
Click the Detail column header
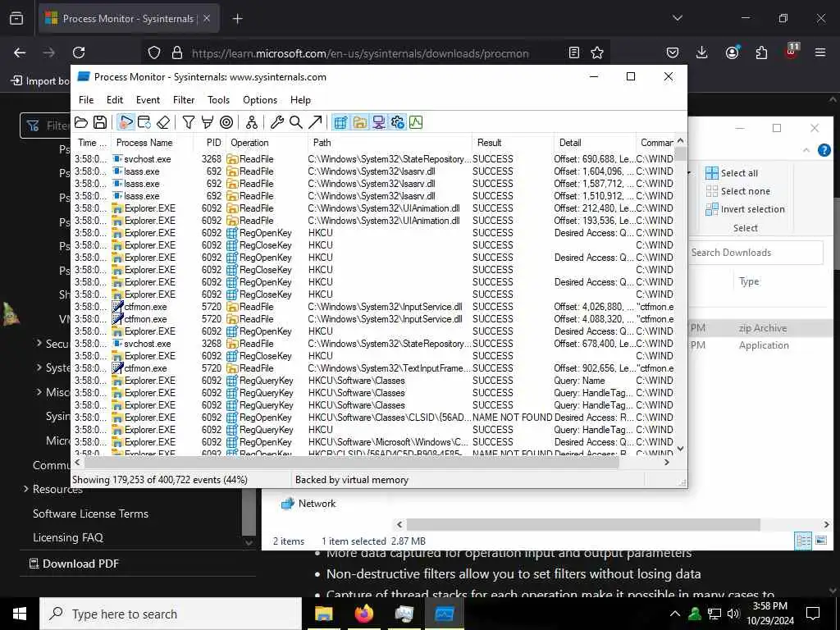click(x=596, y=143)
